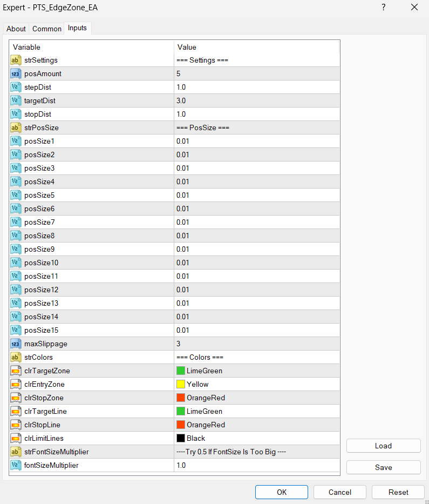The image size is (429, 504).
Task: Edit the posAmount value 5
Action: click(x=256, y=73)
